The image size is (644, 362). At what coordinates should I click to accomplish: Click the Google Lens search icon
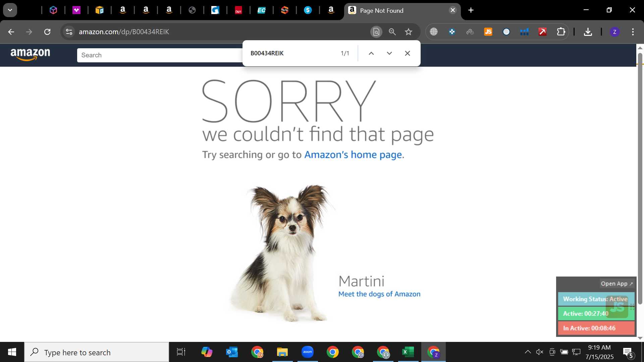pos(376,32)
